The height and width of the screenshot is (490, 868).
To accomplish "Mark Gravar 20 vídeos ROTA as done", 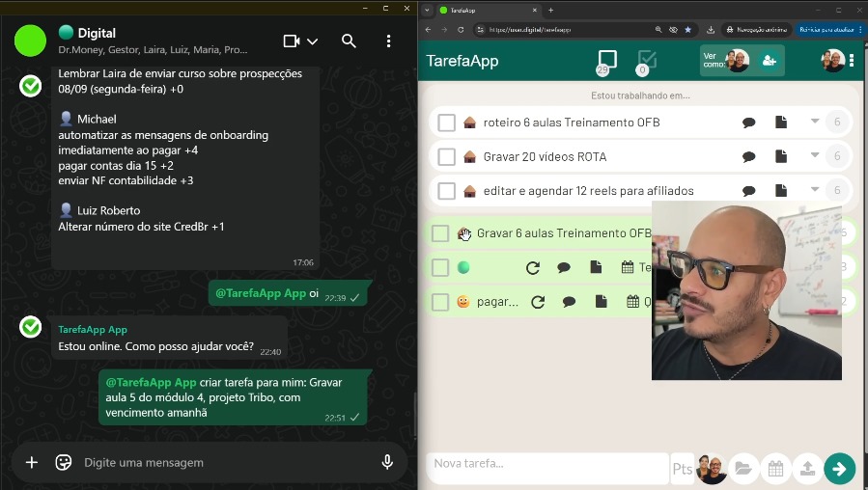I will (x=446, y=156).
